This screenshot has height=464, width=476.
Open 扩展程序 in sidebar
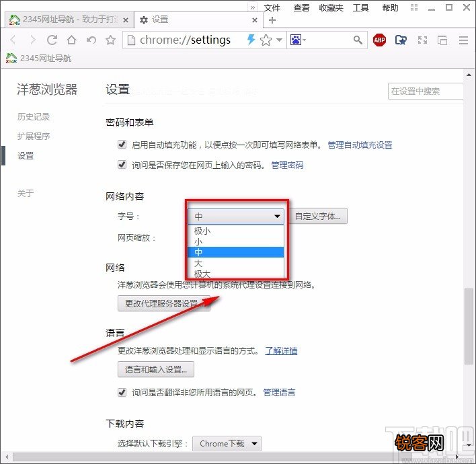[x=34, y=136]
